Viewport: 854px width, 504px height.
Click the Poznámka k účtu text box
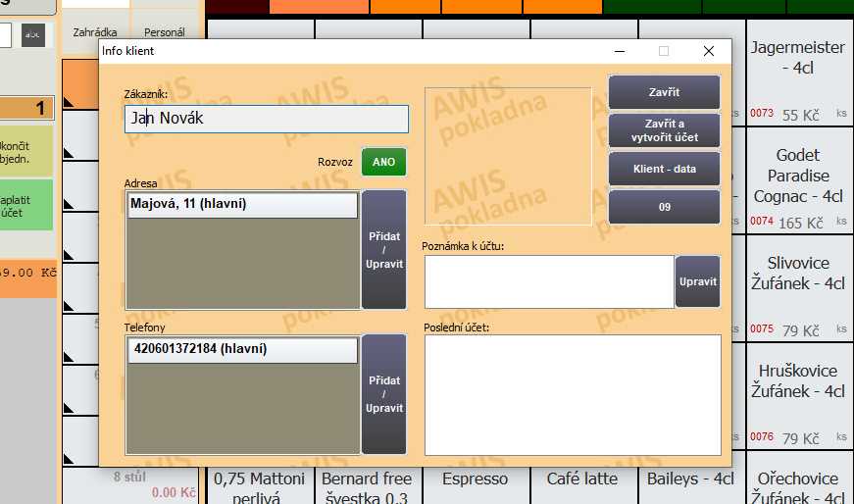point(548,281)
